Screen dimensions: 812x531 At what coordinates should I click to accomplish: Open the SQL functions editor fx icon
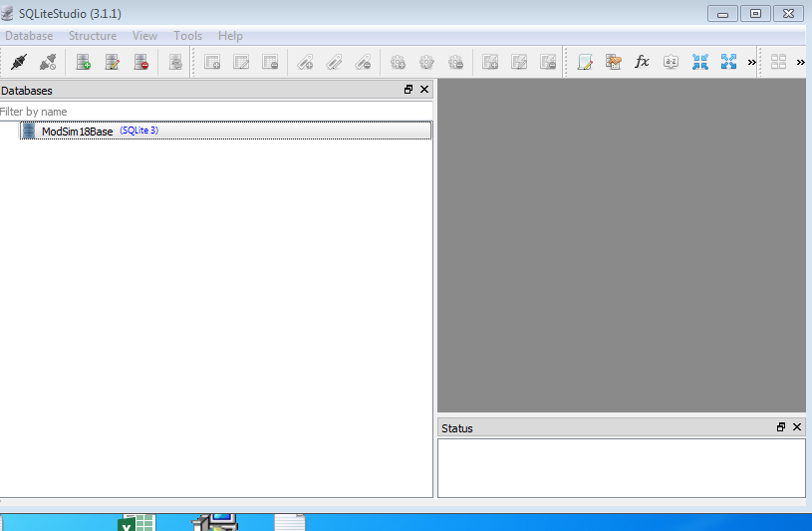[x=643, y=62]
